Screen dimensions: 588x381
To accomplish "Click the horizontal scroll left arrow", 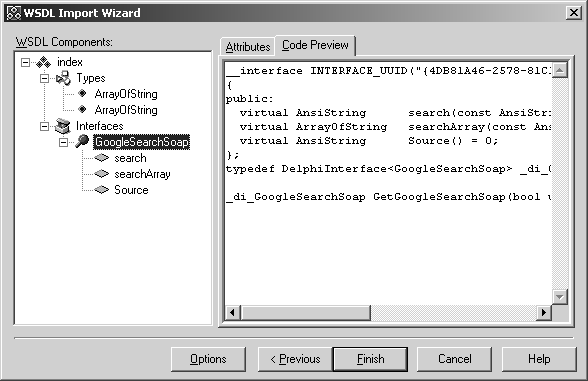I will (x=232, y=312).
